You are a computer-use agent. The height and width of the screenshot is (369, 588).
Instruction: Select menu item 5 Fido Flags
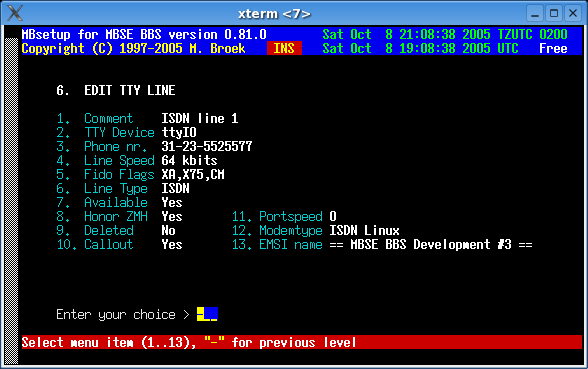tap(105, 174)
